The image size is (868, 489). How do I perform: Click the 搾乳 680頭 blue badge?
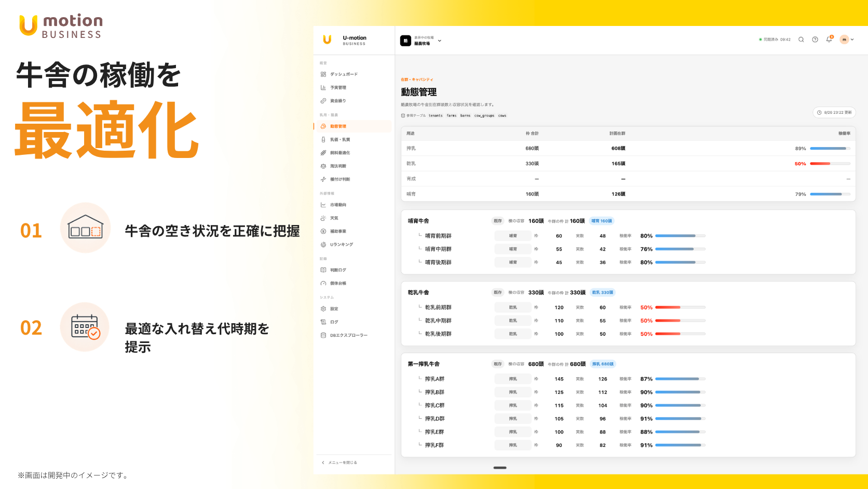603,364
